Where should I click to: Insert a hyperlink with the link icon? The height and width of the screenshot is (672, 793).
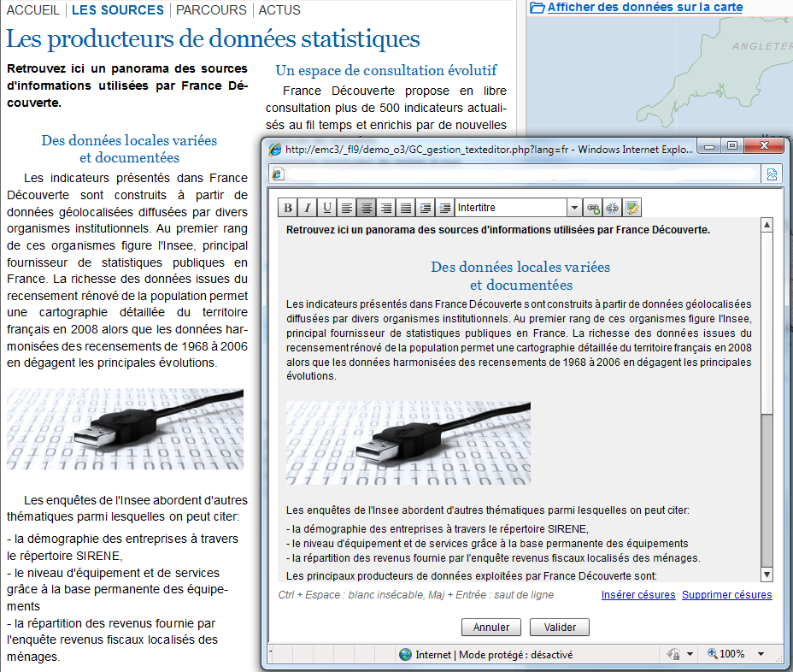[593, 208]
